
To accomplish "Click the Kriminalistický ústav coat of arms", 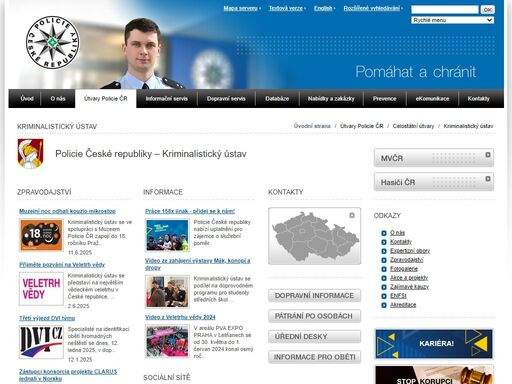I will pos(30,154).
